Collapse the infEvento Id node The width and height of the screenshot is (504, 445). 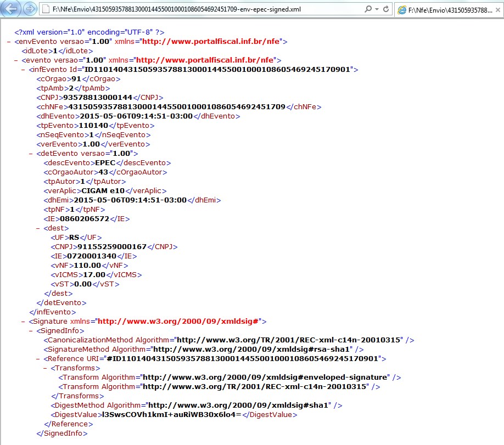click(x=23, y=70)
